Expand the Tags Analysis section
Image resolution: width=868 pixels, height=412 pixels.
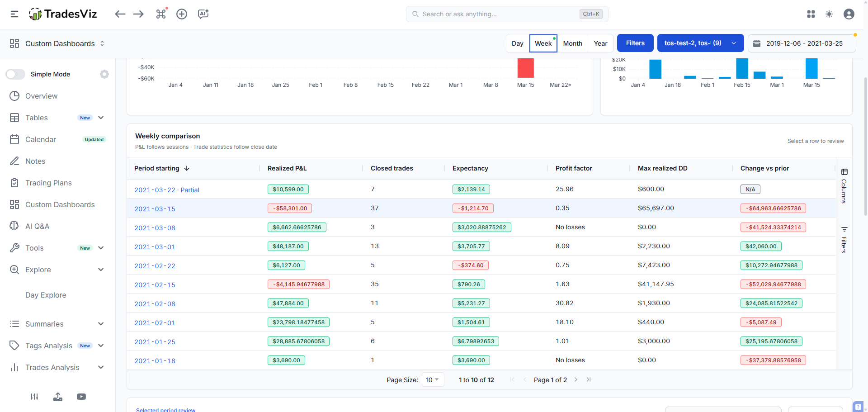tap(101, 346)
